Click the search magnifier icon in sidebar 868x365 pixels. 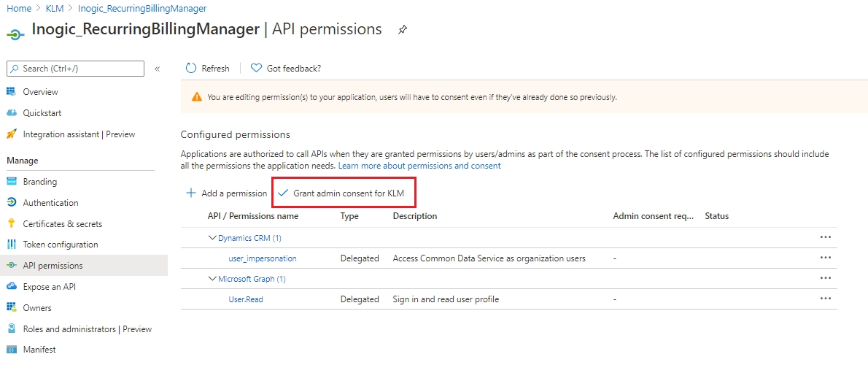15,69
